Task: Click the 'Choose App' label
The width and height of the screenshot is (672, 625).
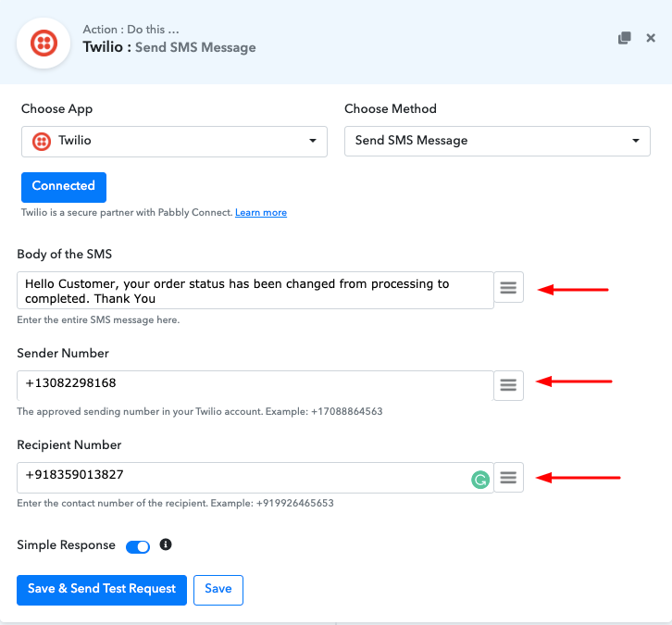Action: [57, 109]
